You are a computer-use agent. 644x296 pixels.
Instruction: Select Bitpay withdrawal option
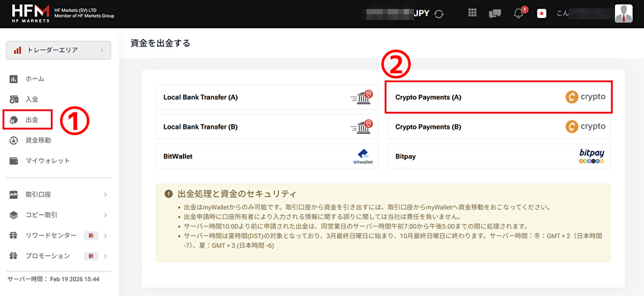point(499,156)
